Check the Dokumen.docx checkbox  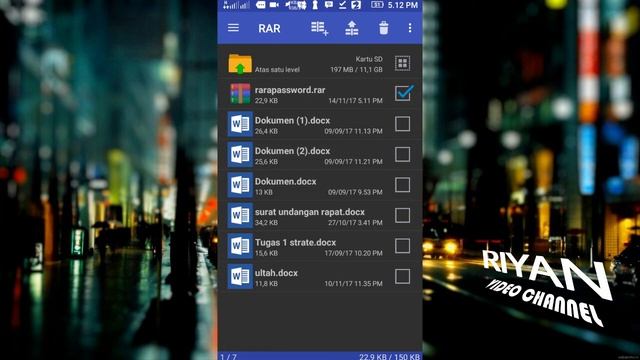[402, 185]
